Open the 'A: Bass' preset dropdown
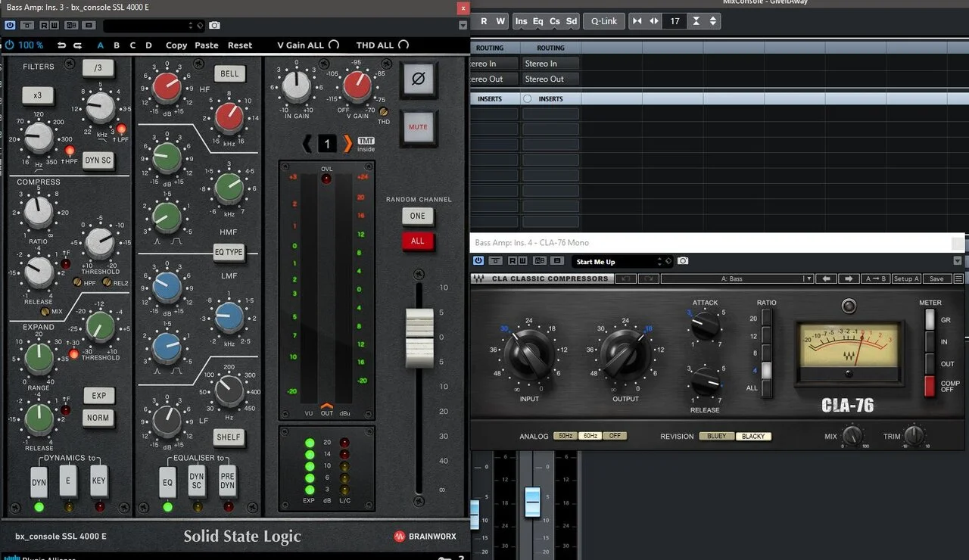The image size is (969, 560). click(736, 278)
